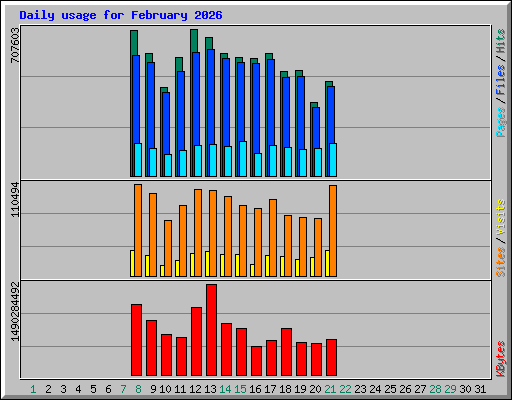This screenshot has width=512, height=400.
Task: Select the red KBytes bar for day 8
Action: click(136, 340)
